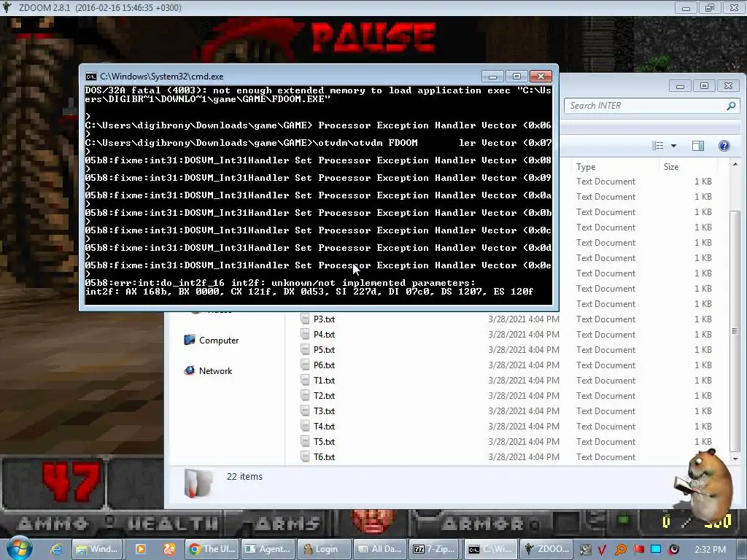Click the DOS/32A fatal error line in cmd
Screen dimensions: 747x560
318,94
